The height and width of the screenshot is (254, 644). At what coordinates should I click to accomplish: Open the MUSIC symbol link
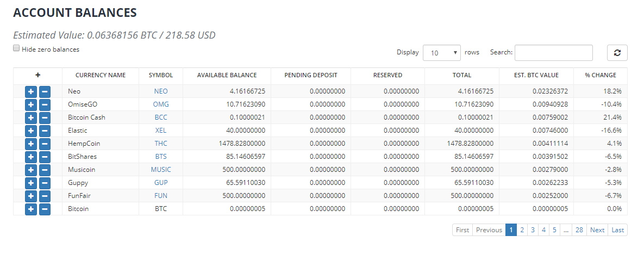[x=161, y=169]
